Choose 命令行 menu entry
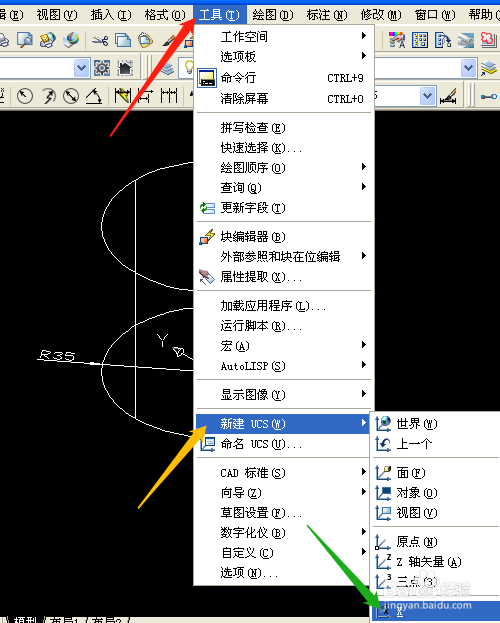The image size is (500, 623). [284, 78]
